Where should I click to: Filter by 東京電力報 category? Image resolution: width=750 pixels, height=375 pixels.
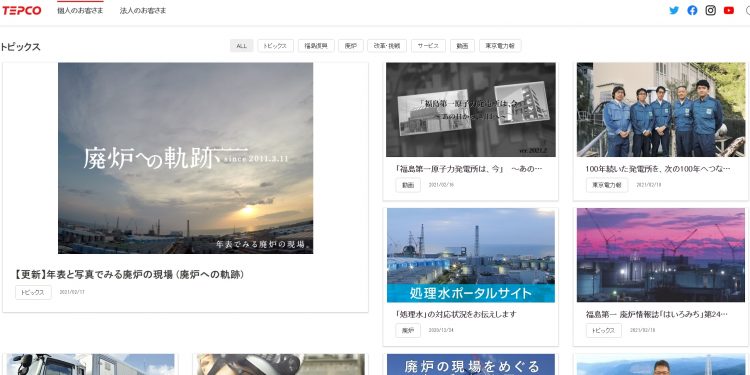(x=500, y=46)
